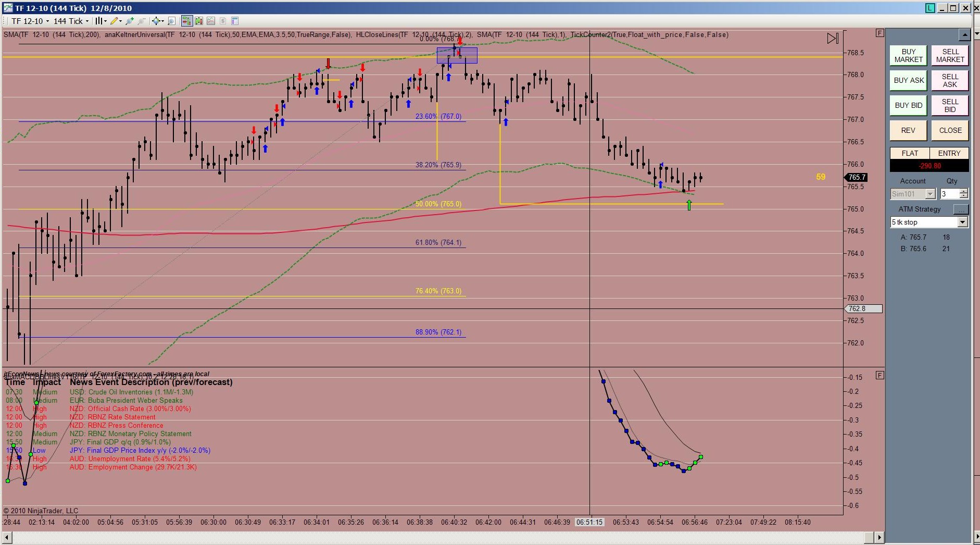Open the 144 Tick interval dropdown
Image resolution: width=980 pixels, height=545 pixels.
(71, 21)
